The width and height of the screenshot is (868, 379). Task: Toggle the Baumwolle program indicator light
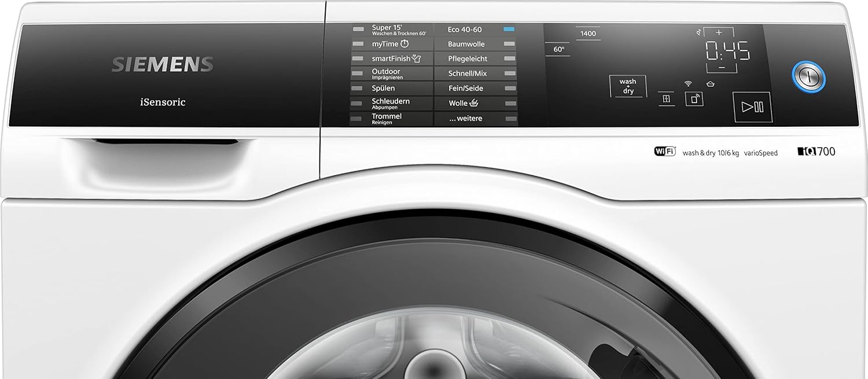(x=509, y=44)
